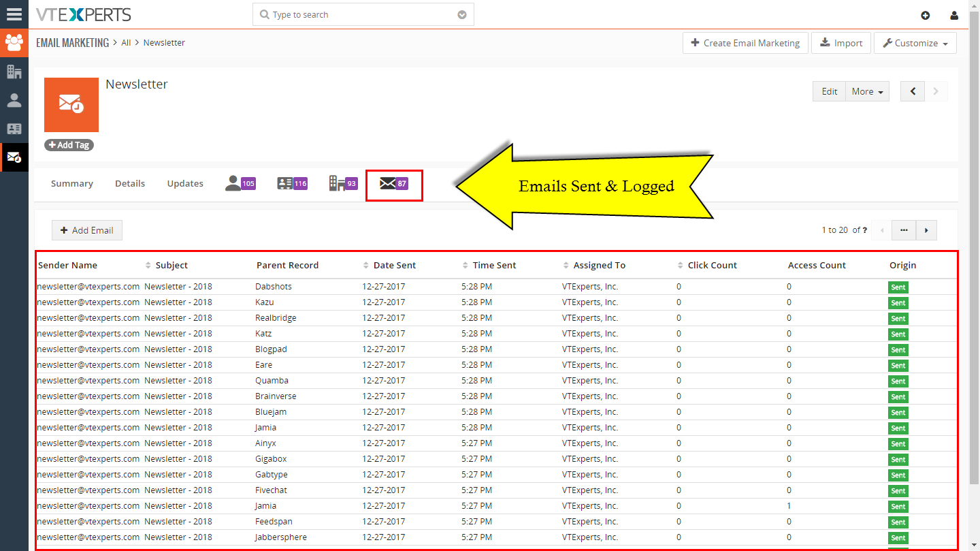This screenshot has height=551, width=980.
Task: Open the Quamba parent record
Action: point(272,381)
